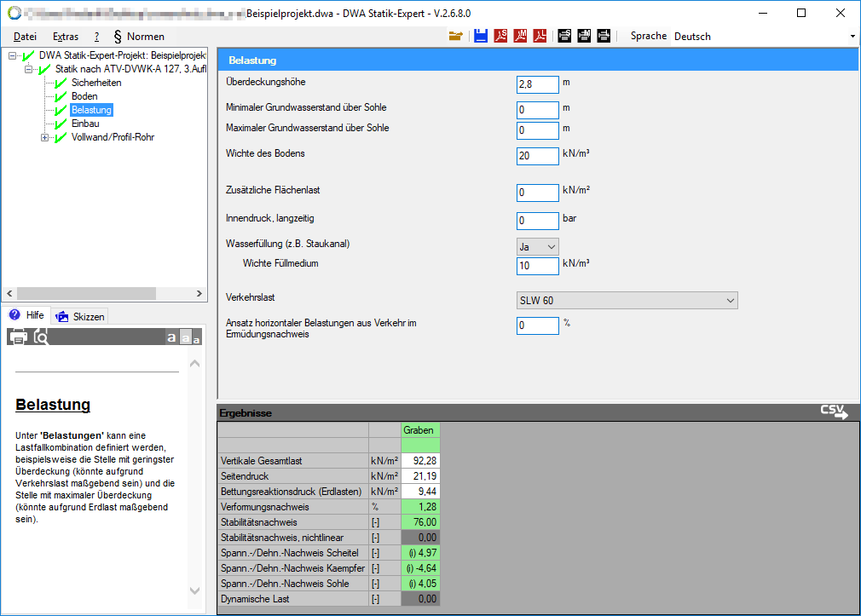Switch to the Skizzen tab

80,316
